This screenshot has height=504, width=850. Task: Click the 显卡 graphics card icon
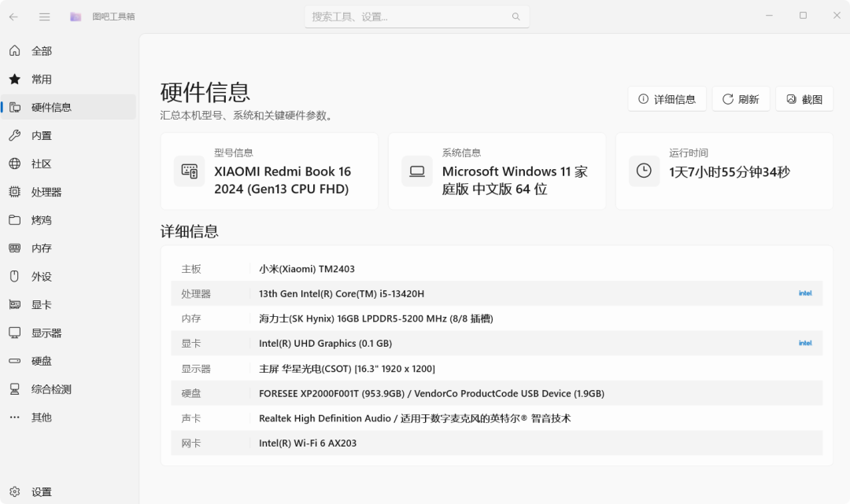[15, 304]
